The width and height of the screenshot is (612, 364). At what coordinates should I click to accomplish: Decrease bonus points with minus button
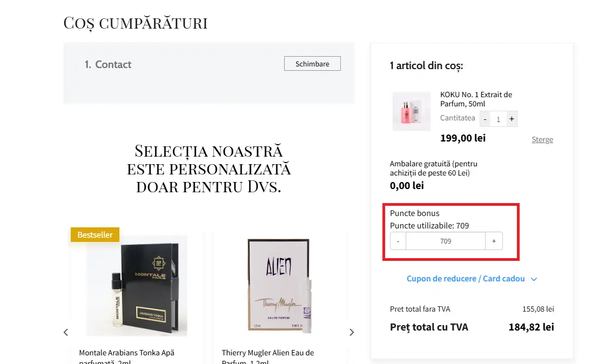pyautogui.click(x=398, y=241)
